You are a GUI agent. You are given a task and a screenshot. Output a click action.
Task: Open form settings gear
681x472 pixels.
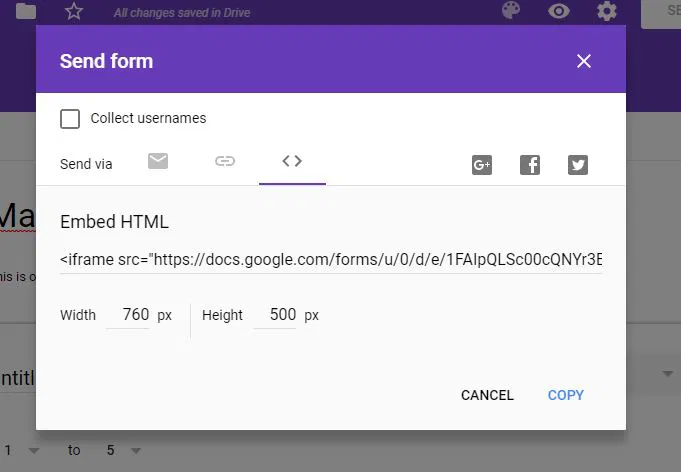tap(607, 11)
